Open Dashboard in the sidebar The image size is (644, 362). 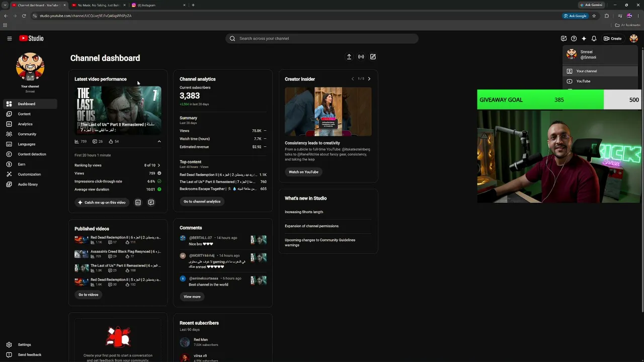coord(30,104)
